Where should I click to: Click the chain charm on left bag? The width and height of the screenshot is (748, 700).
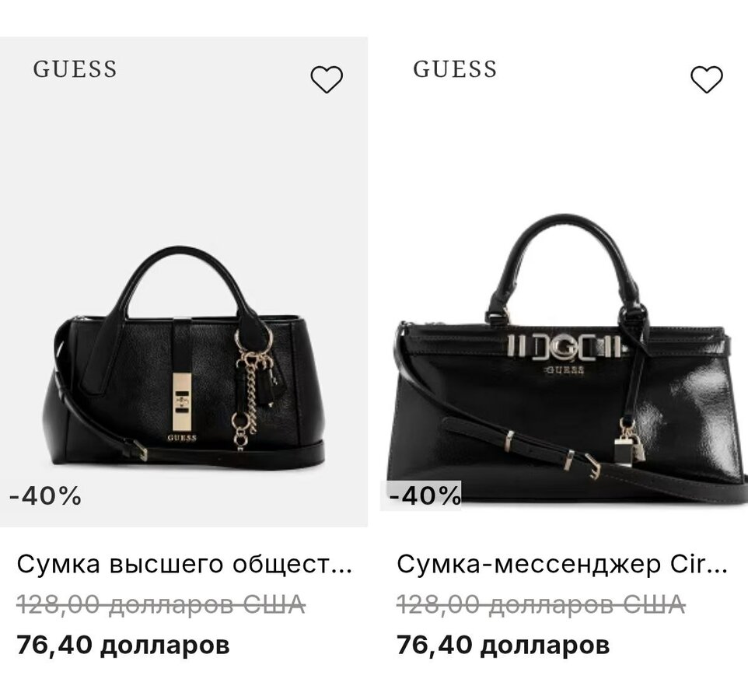click(x=252, y=387)
